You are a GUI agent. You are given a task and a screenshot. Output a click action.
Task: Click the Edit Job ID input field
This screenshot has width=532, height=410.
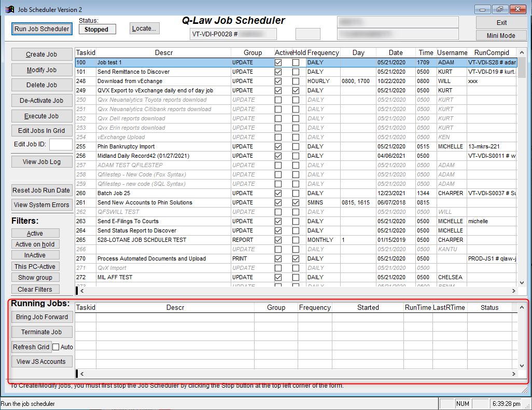click(x=61, y=144)
